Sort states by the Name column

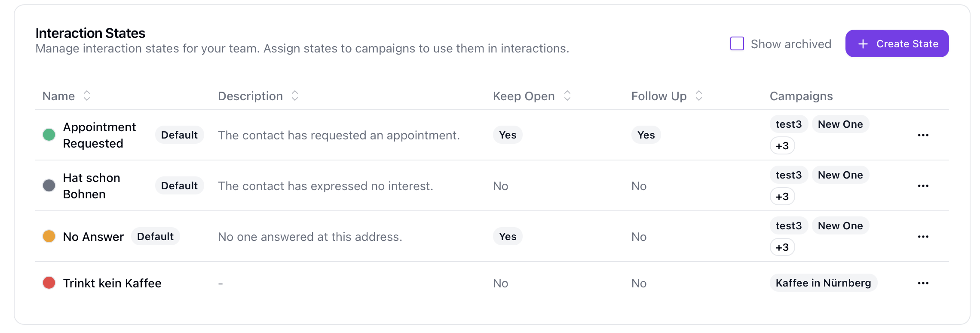pyautogui.click(x=86, y=96)
